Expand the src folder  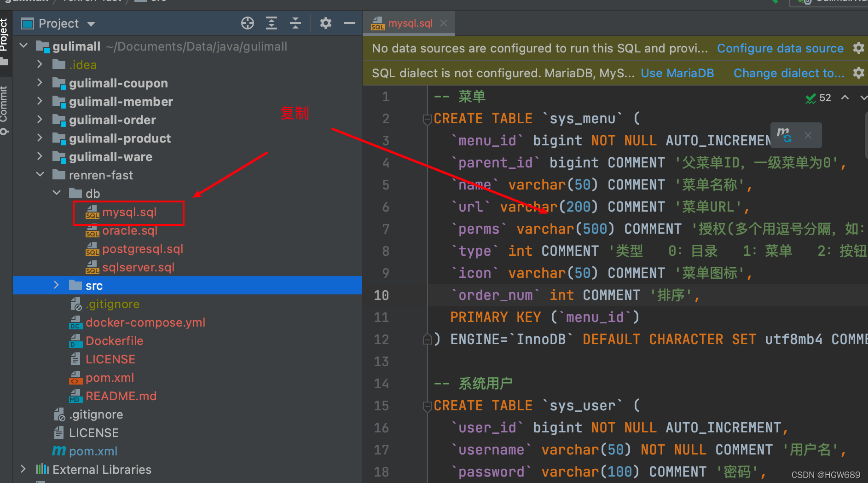[x=56, y=285]
